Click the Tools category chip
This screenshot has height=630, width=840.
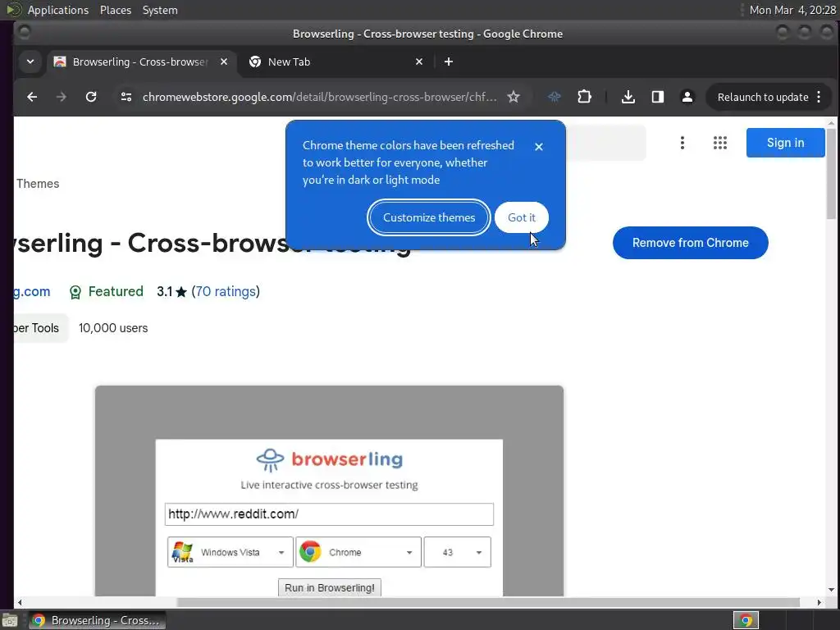[41, 328]
